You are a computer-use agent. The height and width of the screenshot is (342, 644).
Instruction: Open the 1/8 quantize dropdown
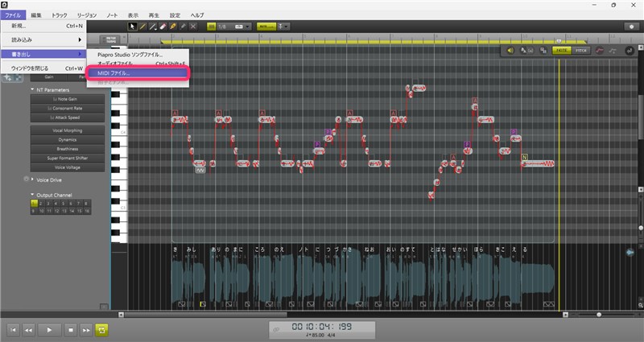coord(234,27)
